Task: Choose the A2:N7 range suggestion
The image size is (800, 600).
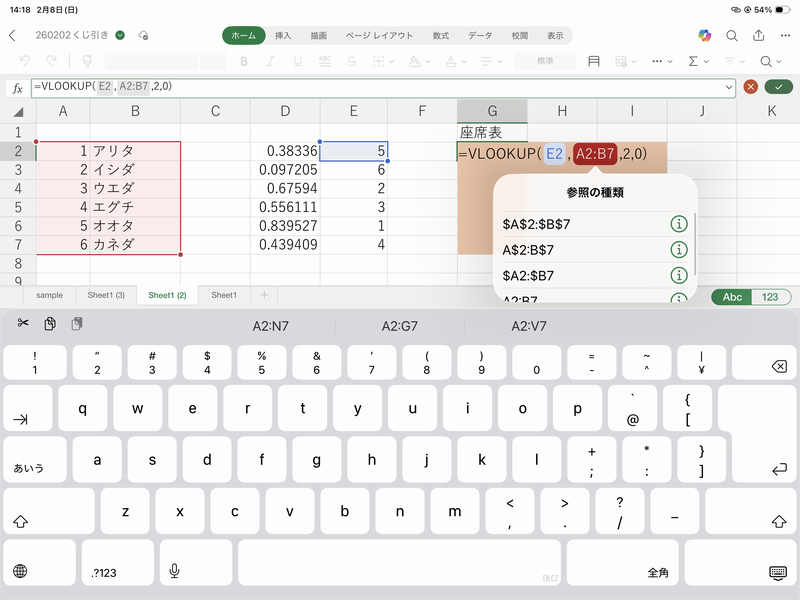Action: (270, 325)
